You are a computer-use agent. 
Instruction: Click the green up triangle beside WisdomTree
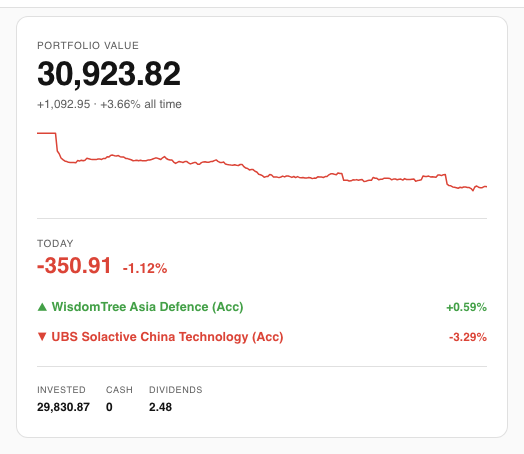click(x=42, y=307)
